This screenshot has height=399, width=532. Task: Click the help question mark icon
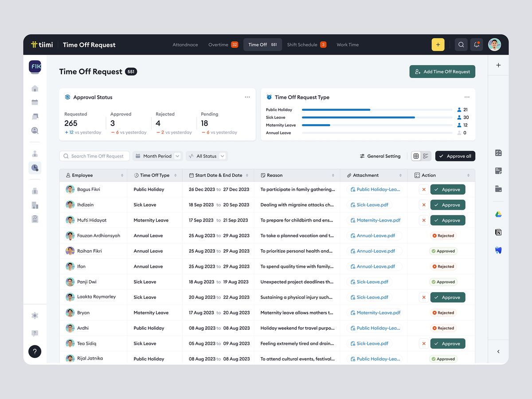(x=35, y=351)
